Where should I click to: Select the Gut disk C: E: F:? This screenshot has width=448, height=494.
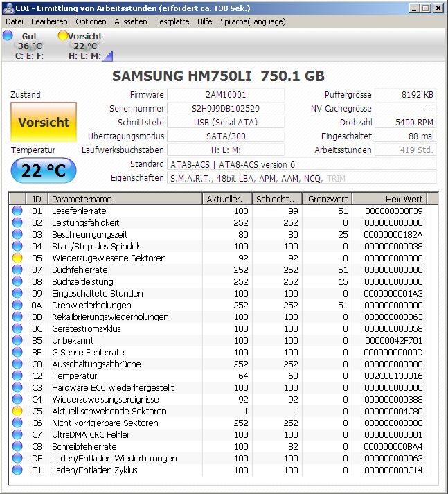[x=29, y=46]
